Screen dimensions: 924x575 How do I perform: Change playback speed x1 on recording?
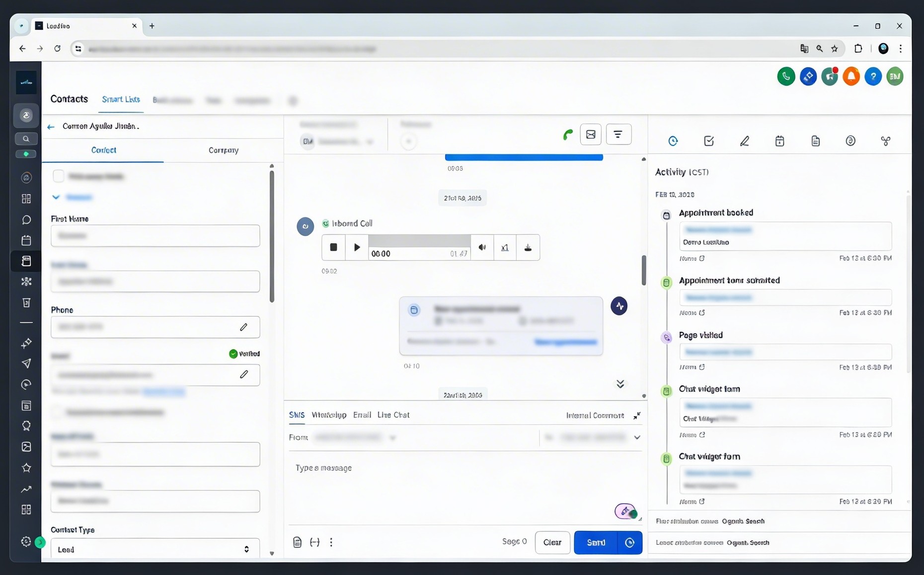[505, 247]
